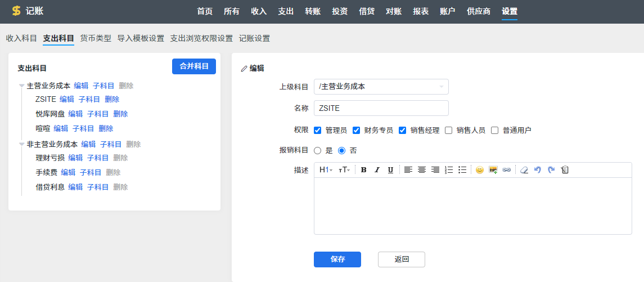Select 是 for 报销科目

318,151
